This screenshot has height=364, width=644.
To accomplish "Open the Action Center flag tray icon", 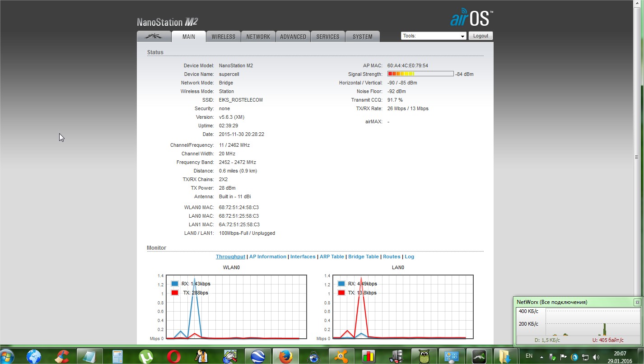I will click(563, 357).
